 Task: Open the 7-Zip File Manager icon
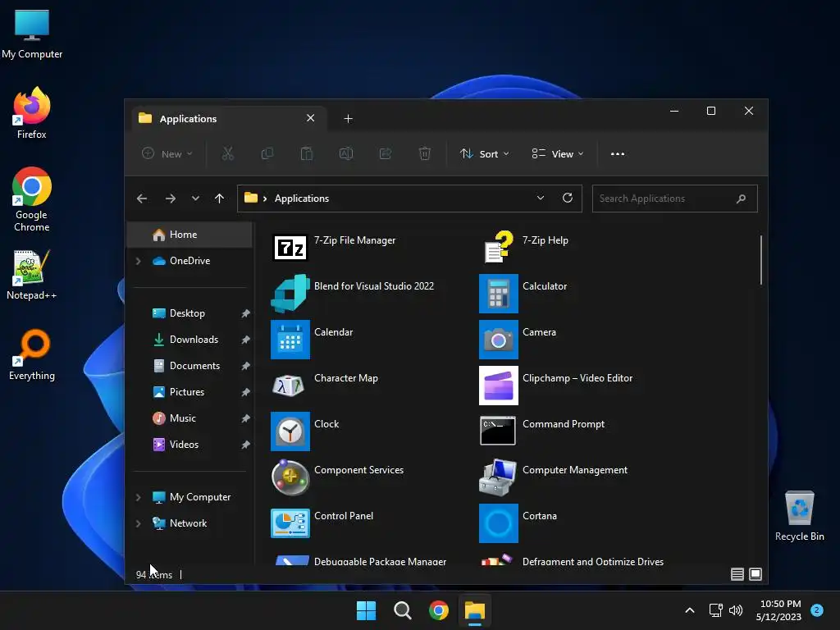pos(290,248)
